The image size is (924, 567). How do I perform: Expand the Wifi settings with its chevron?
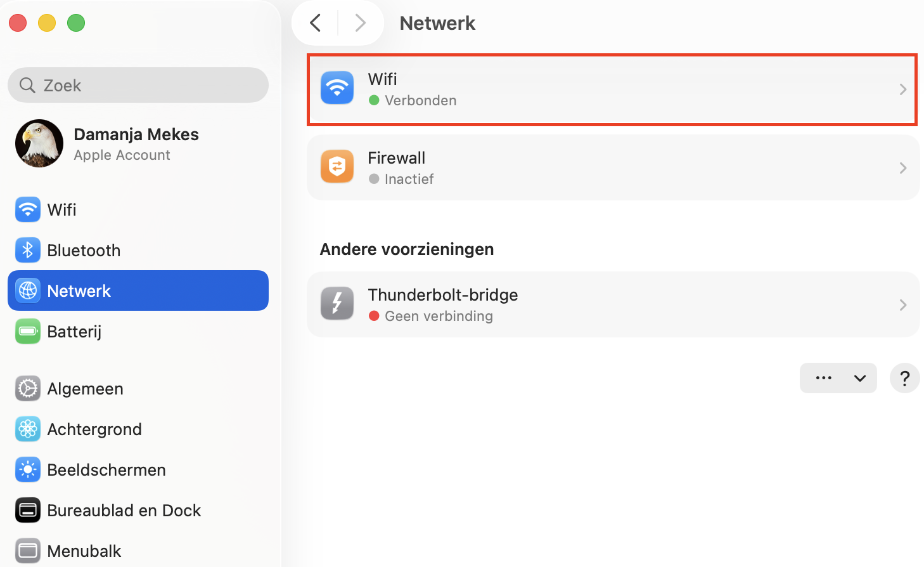[902, 89]
